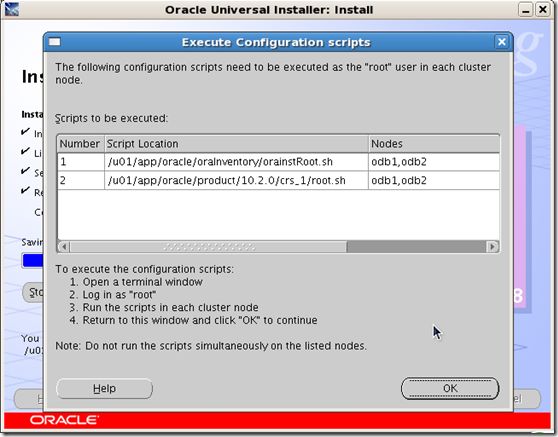Click the 'Open a terminal window' instruction
558x437 pixels.
(x=136, y=282)
